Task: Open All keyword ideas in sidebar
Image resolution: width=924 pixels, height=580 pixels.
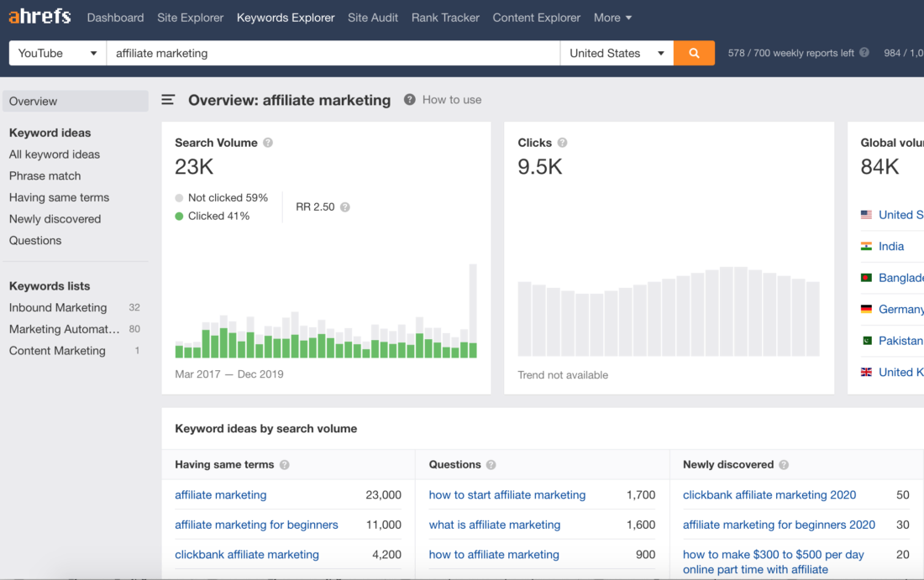Action: [55, 154]
